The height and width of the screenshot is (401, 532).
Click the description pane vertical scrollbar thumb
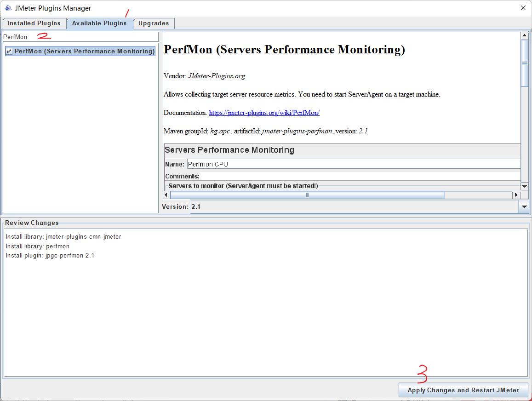tap(524, 63)
